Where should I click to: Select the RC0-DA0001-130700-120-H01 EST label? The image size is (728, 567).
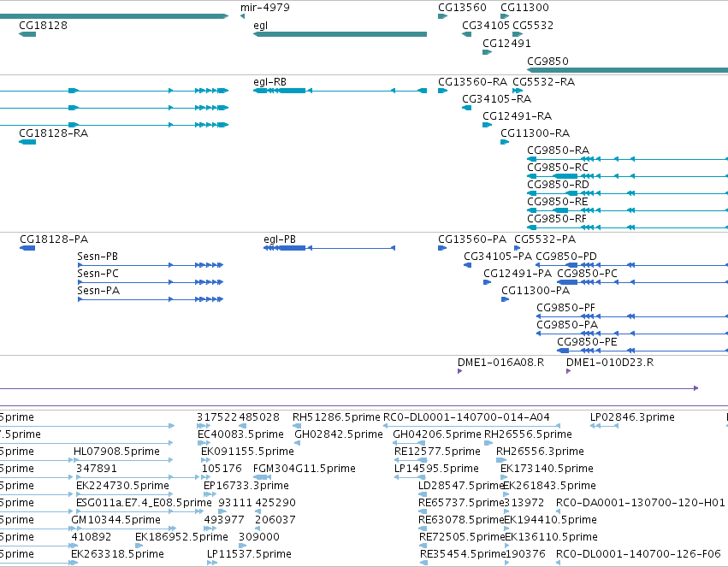coord(640,503)
